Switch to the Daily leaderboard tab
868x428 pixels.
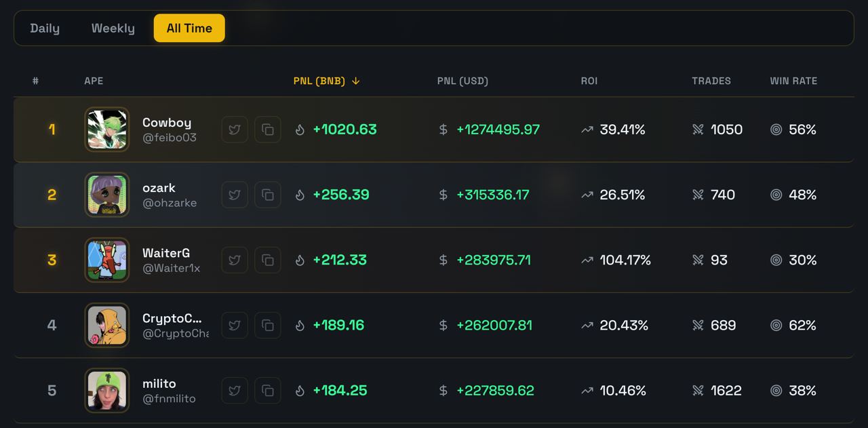pos(45,28)
